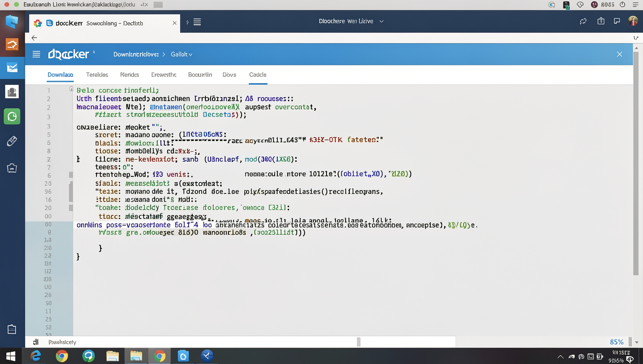Show hidden system tray icons
643x364 pixels.
click(x=560, y=357)
